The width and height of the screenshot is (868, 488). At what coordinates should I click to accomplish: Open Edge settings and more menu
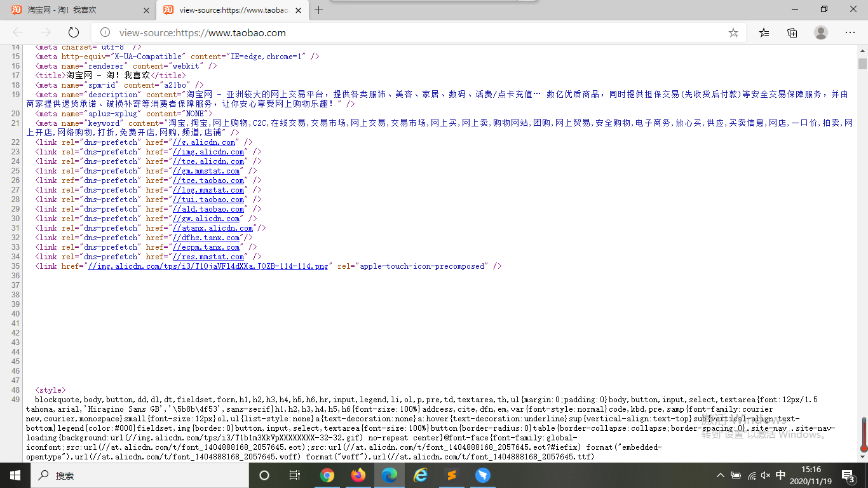(x=850, y=32)
